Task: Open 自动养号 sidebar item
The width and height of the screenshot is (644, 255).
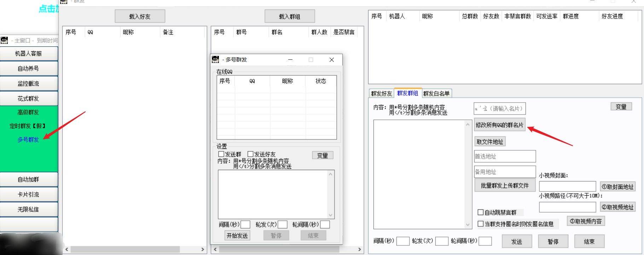Action: point(29,68)
